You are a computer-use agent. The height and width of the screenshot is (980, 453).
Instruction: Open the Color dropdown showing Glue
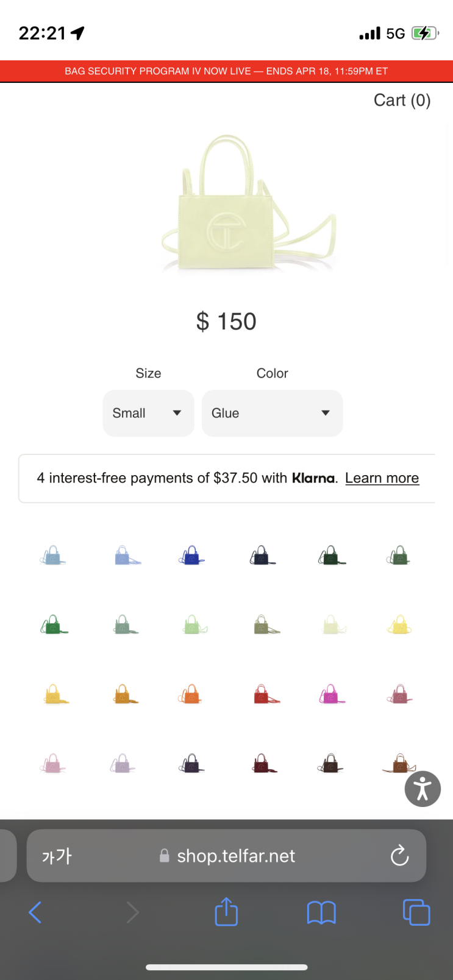pos(272,413)
